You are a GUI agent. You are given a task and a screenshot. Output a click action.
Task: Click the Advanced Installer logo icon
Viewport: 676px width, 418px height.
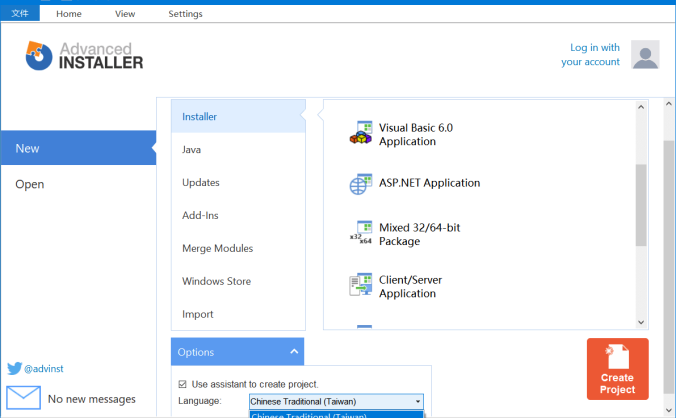tap(38, 56)
